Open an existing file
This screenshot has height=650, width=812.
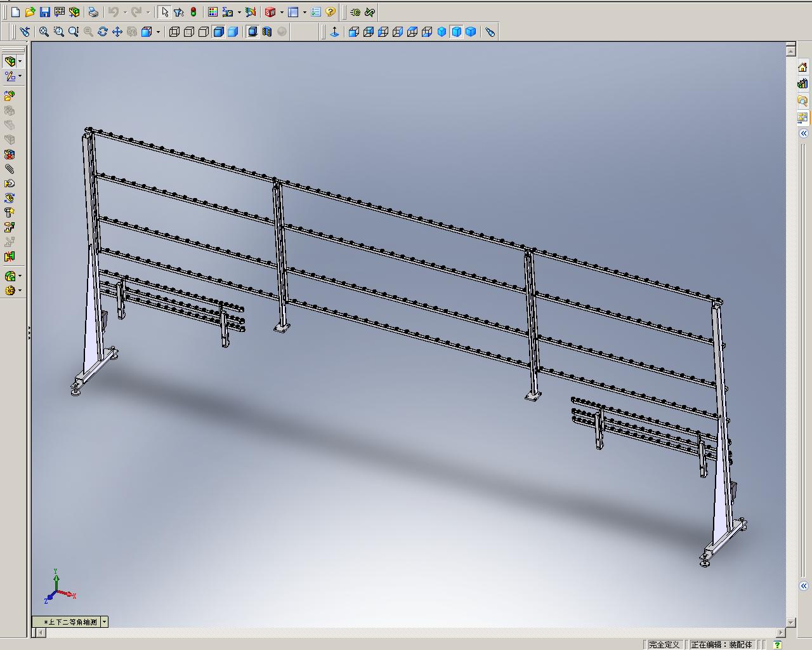(30, 12)
